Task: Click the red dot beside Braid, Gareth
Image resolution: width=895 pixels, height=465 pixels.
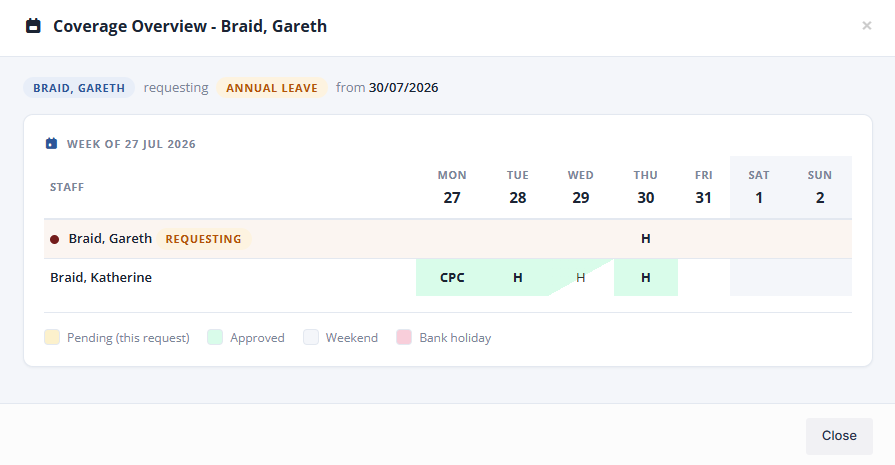Action: 54,239
